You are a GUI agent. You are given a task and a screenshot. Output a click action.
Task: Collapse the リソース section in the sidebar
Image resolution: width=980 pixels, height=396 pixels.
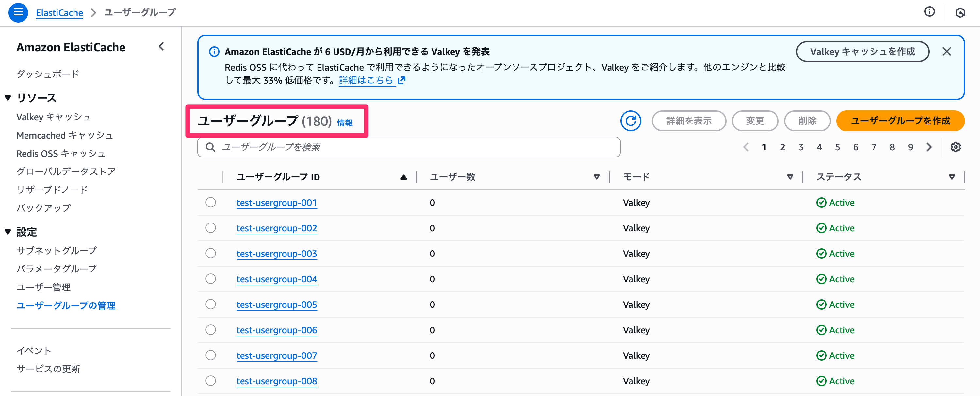pyautogui.click(x=8, y=98)
